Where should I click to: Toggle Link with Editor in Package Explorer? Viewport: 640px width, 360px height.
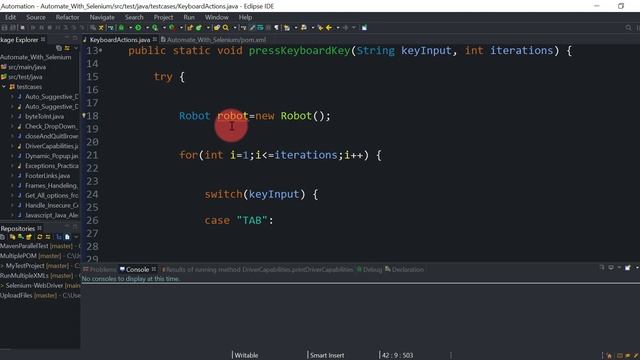(x=67, y=48)
